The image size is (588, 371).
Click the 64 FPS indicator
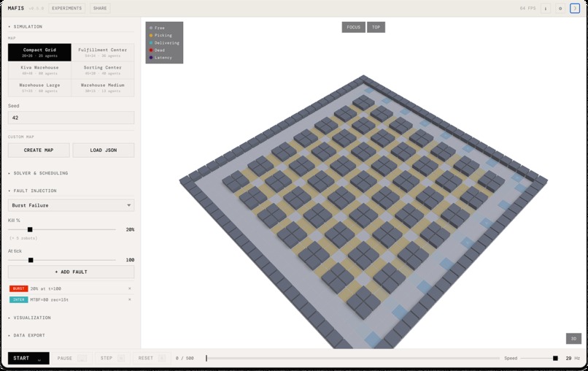coord(527,8)
